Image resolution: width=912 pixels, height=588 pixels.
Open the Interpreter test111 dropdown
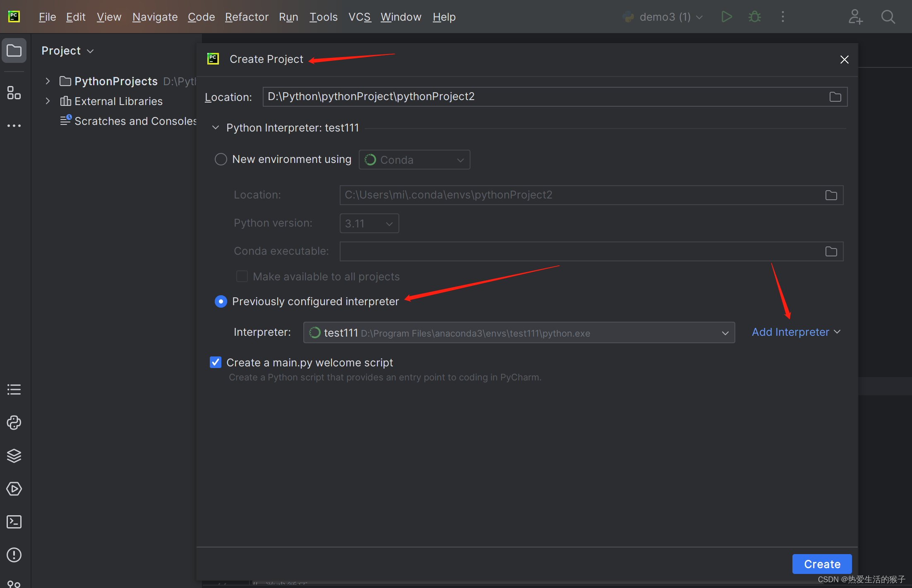(x=519, y=332)
